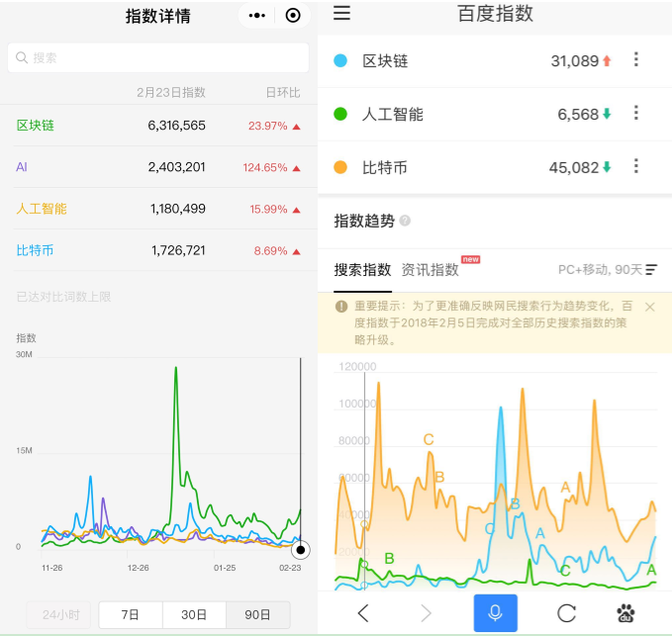Activate the blue microphone voice search
672x636 pixels.
495,613
